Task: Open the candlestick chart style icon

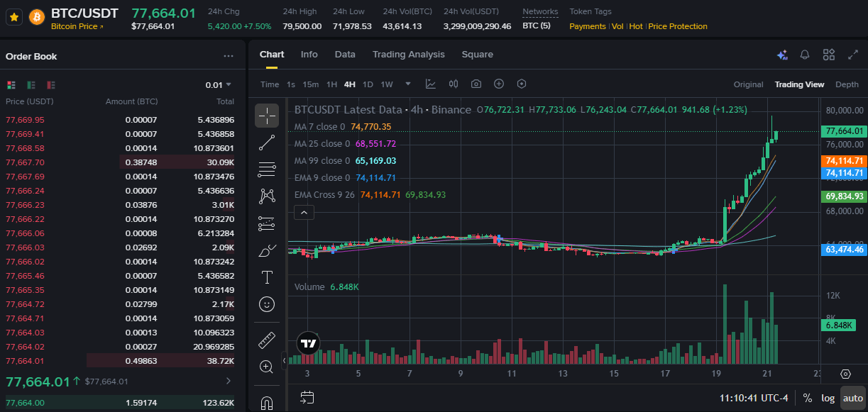Action: tap(454, 84)
